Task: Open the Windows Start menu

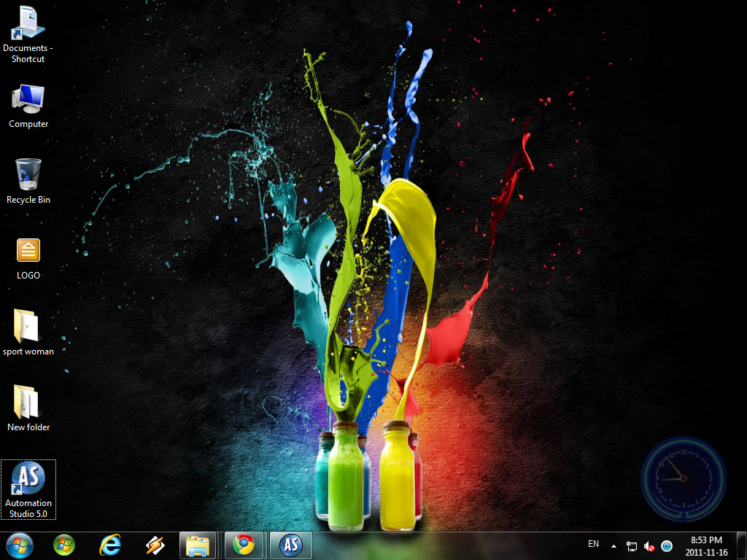Action: tap(20, 545)
